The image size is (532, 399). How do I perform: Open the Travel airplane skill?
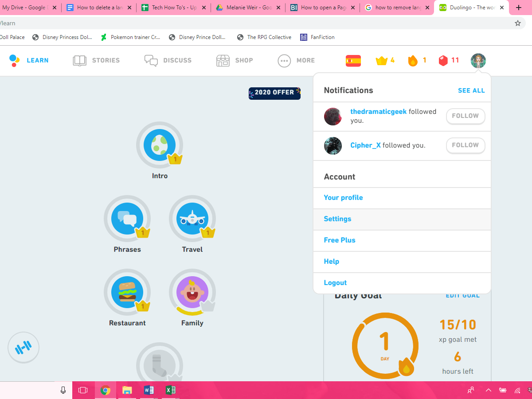click(192, 219)
